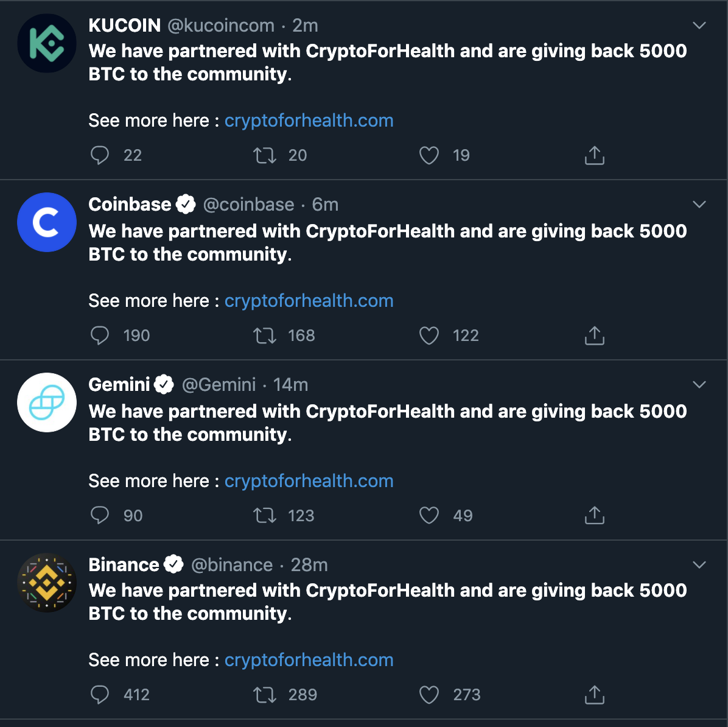Image resolution: width=728 pixels, height=727 pixels.
Task: Open the KUCOIN tweet options chevron
Action: click(x=699, y=26)
